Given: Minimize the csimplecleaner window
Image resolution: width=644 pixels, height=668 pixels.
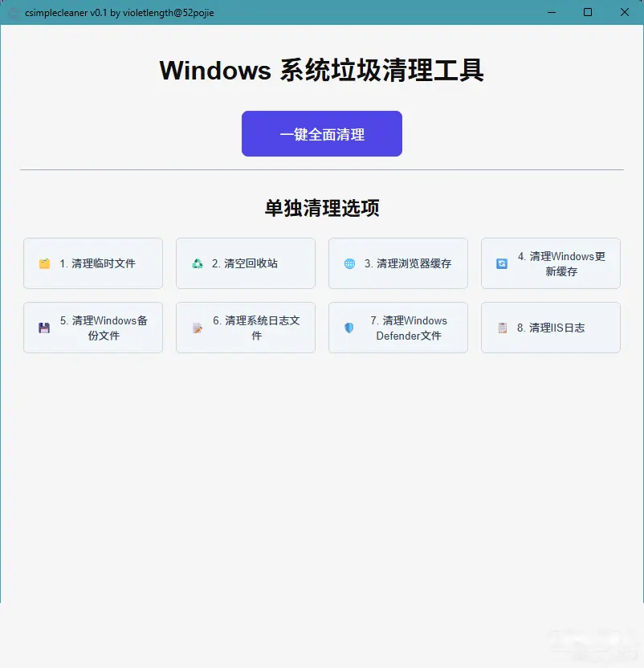Looking at the screenshot, I should coord(552,12).
